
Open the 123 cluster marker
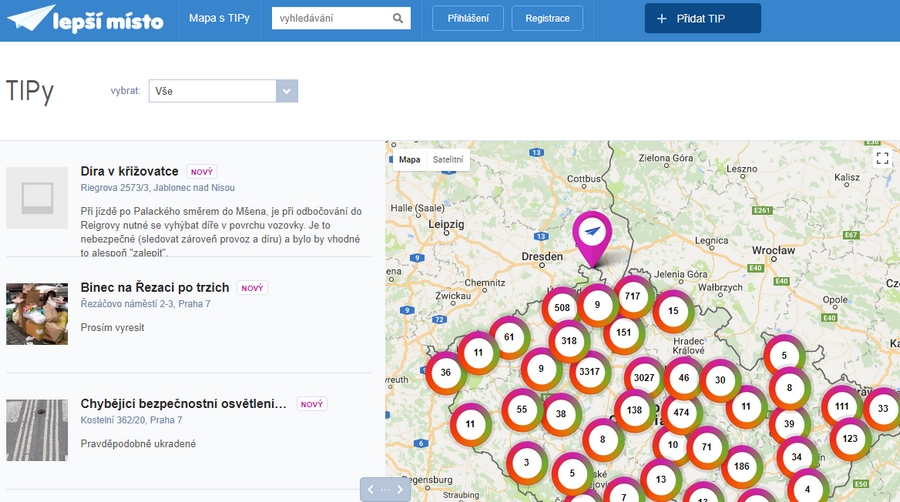(x=850, y=439)
